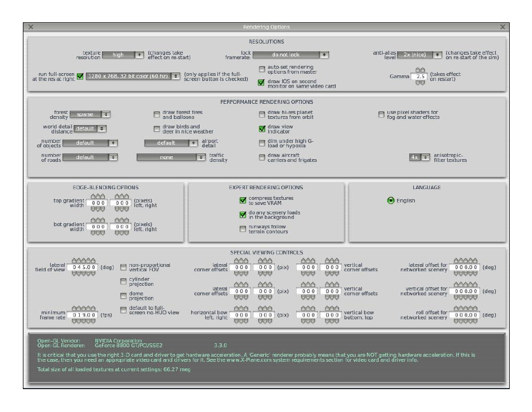Open the world detail distance dropdown
This screenshot has width=532, height=412.
point(90,129)
